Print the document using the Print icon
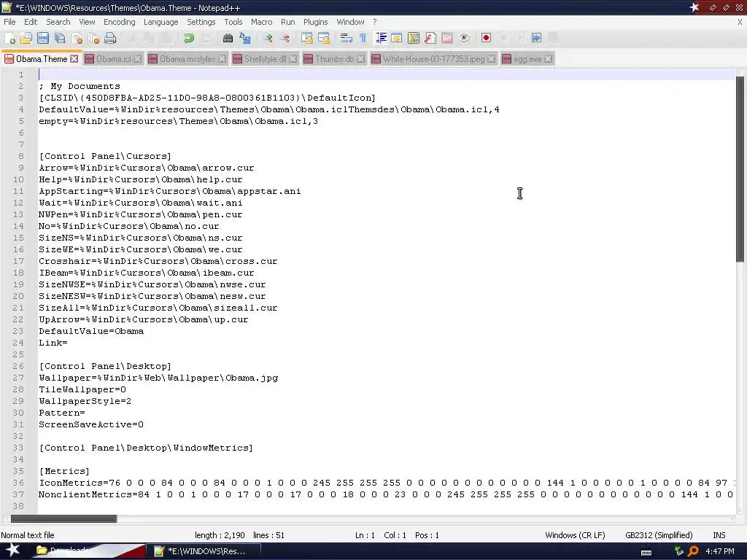Image resolution: width=747 pixels, height=560 pixels. (110, 39)
